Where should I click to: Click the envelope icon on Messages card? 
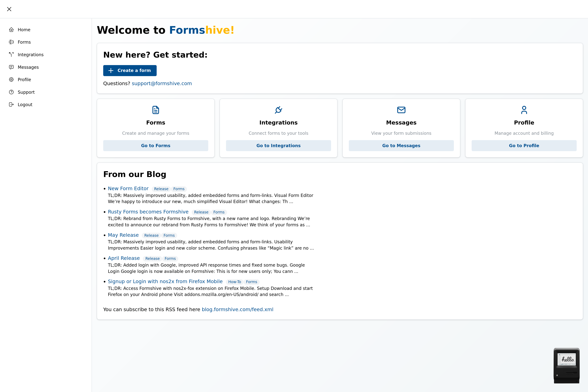[x=401, y=110]
